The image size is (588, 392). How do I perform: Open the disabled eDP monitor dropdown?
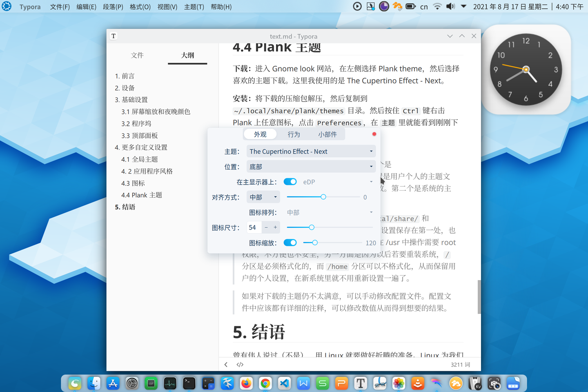pos(338,182)
